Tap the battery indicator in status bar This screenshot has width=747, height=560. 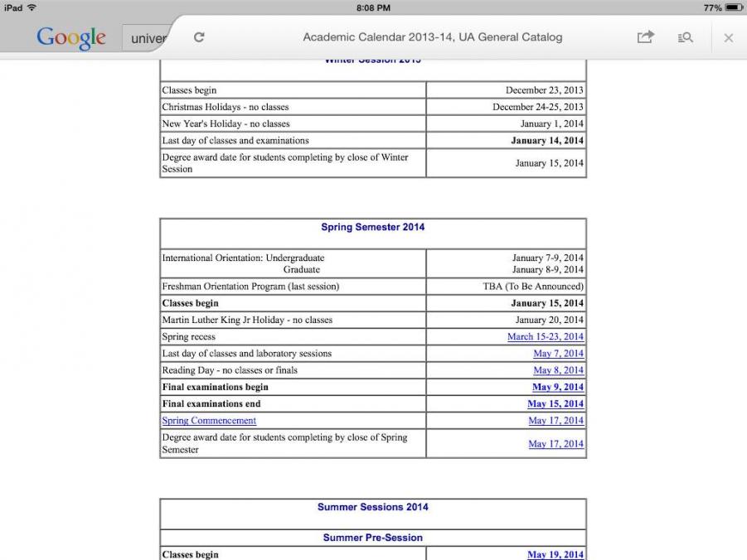tap(734, 7)
